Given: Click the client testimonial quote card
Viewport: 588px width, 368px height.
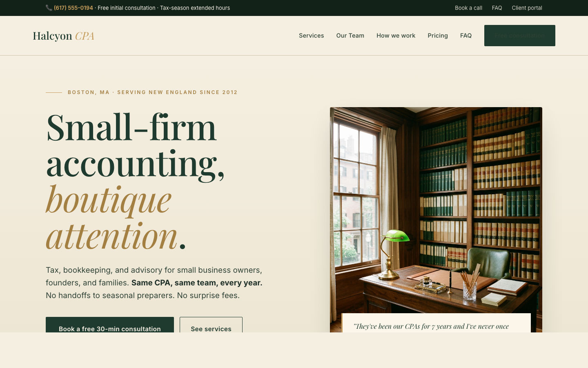Looking at the screenshot, I should pyautogui.click(x=436, y=323).
